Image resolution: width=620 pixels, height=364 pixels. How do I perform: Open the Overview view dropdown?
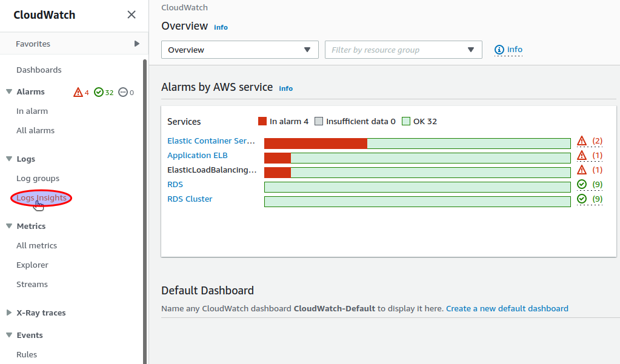239,50
